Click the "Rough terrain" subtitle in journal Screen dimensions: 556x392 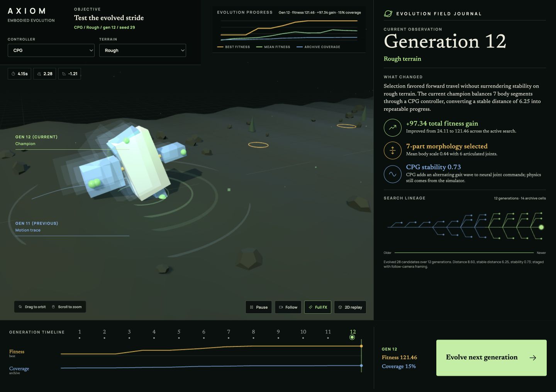402,59
